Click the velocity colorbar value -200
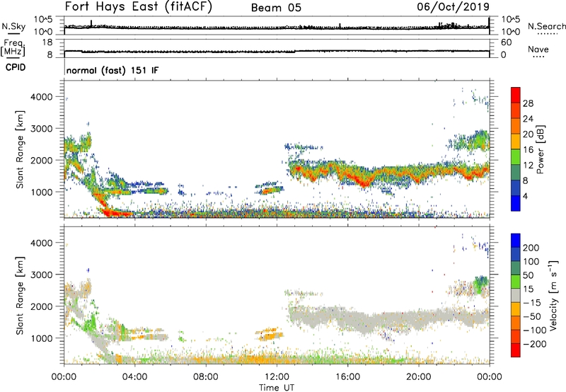Viewport: 566px width, 392px height. [534, 344]
